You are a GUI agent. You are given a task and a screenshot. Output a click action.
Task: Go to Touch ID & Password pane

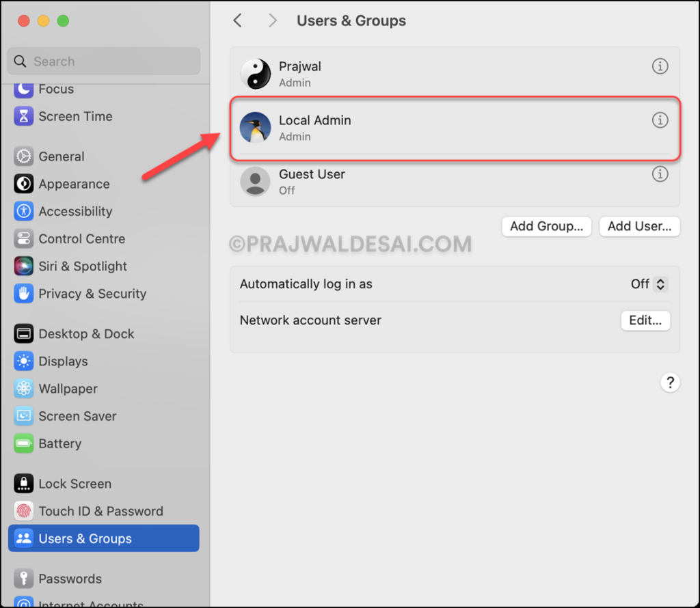pos(101,511)
